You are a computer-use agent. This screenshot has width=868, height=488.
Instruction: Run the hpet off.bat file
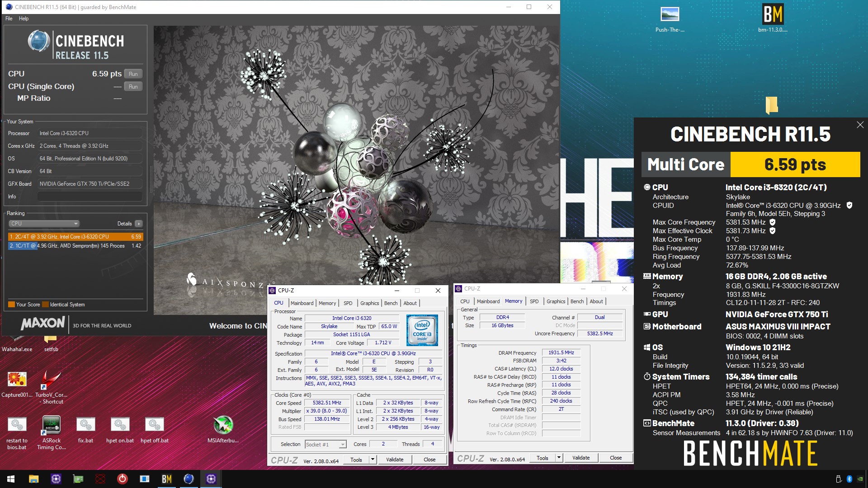coord(154,430)
